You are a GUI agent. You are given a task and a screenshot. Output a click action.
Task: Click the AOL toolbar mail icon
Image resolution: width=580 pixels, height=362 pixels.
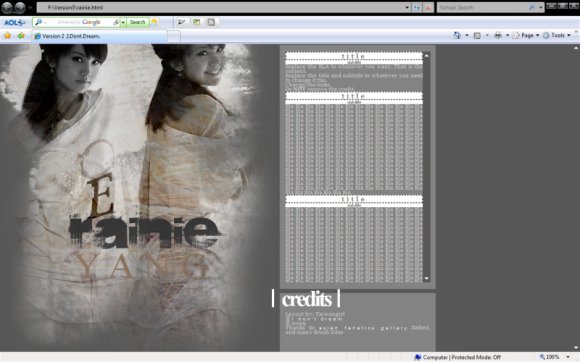tap(181, 22)
